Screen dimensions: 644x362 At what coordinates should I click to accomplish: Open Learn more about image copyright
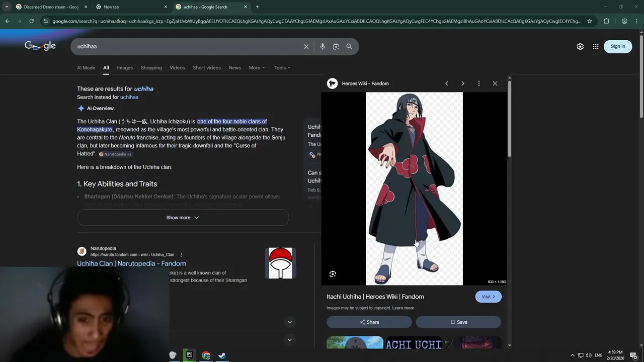pyautogui.click(x=403, y=308)
